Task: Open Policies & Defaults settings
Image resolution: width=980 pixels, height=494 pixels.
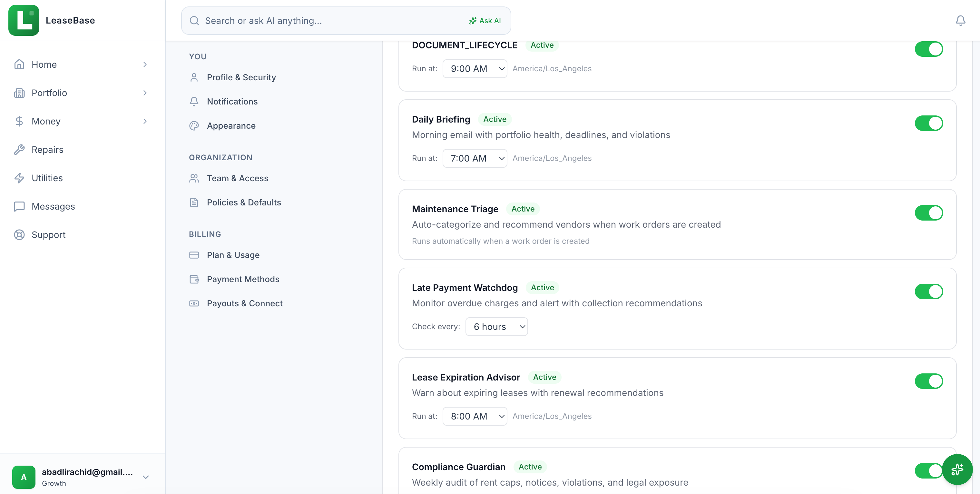Action: [x=244, y=203]
